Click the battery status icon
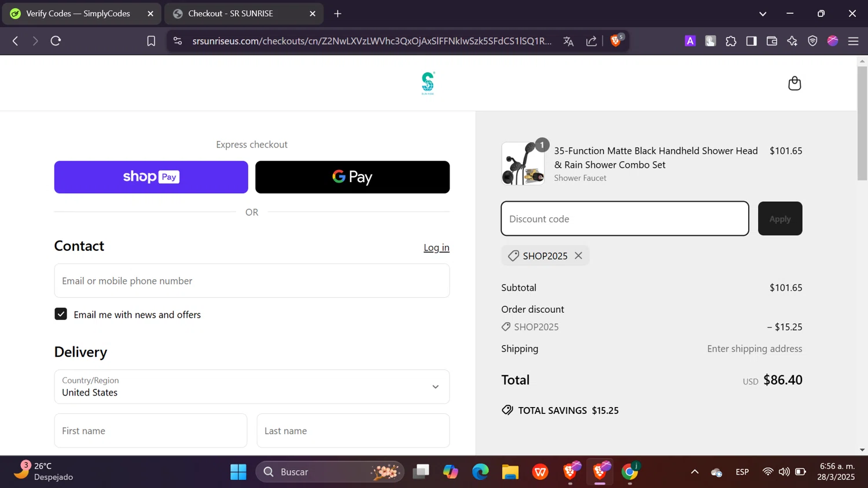This screenshot has height=488, width=868. (x=800, y=472)
